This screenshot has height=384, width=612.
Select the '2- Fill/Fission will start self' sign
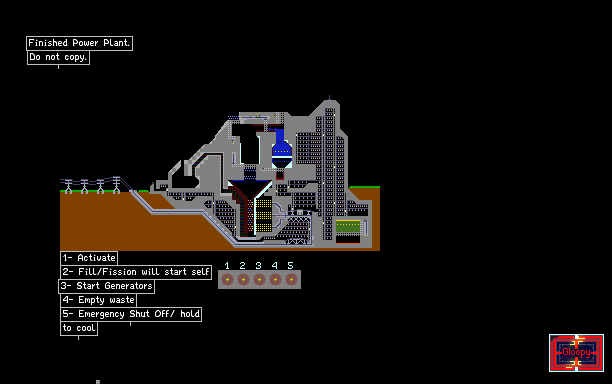click(x=136, y=272)
